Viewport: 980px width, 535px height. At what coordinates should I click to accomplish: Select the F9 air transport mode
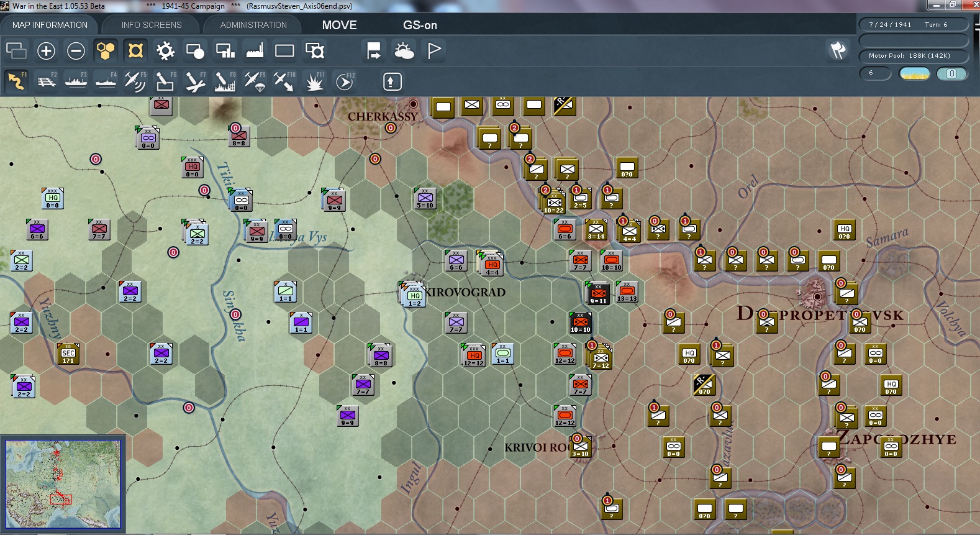(x=255, y=81)
